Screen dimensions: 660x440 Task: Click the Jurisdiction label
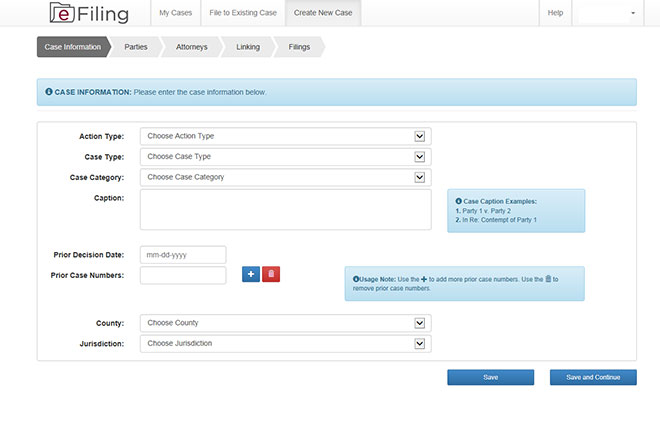coord(101,344)
